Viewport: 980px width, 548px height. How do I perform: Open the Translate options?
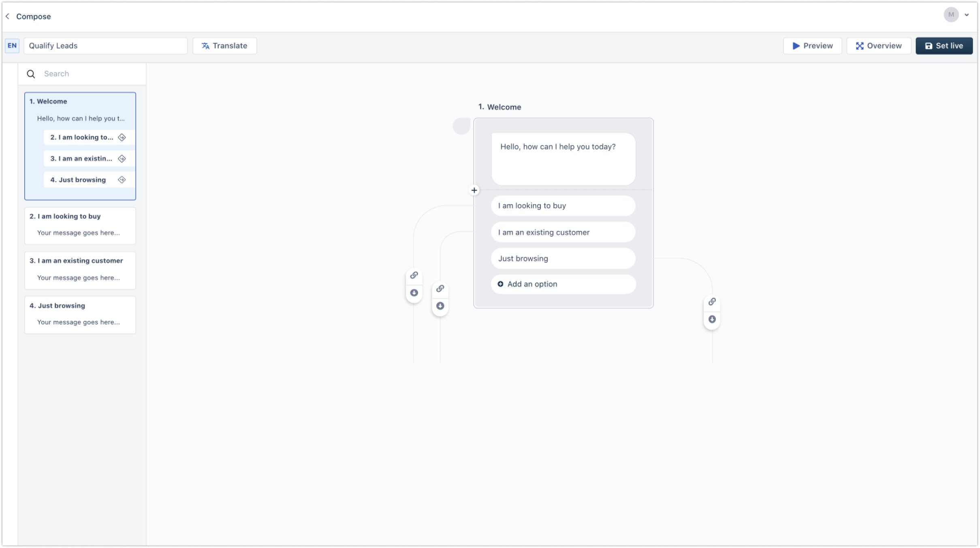pos(225,46)
